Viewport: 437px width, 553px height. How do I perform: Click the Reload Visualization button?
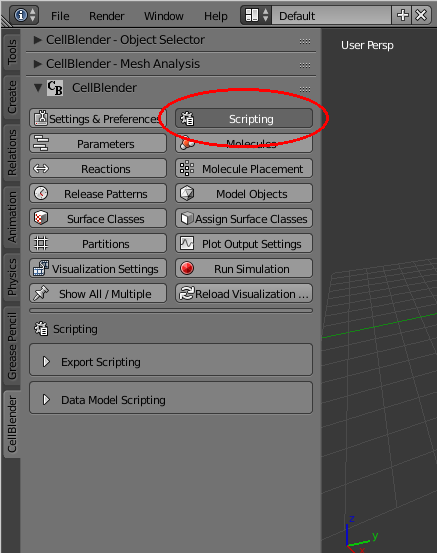click(x=244, y=294)
